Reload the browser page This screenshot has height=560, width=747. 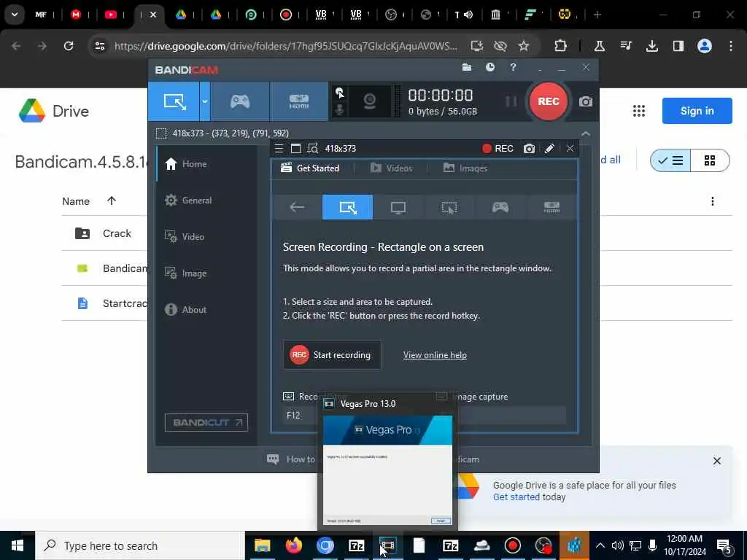pyautogui.click(x=69, y=46)
